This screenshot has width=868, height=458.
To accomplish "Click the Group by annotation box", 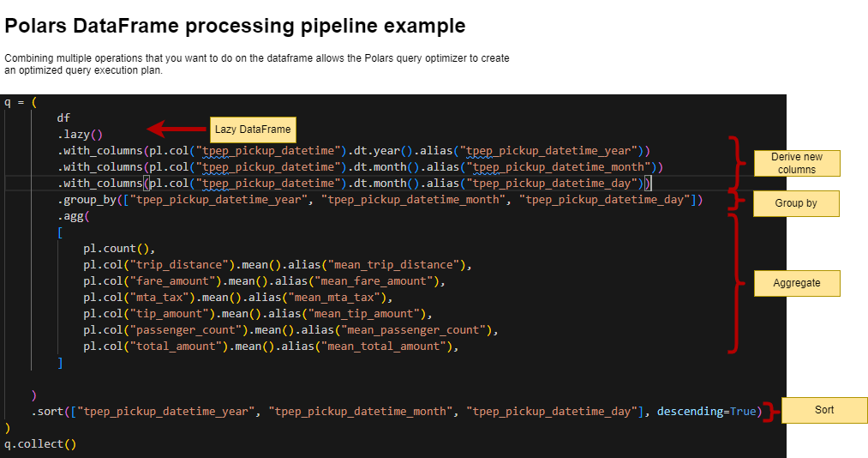I will [796, 203].
